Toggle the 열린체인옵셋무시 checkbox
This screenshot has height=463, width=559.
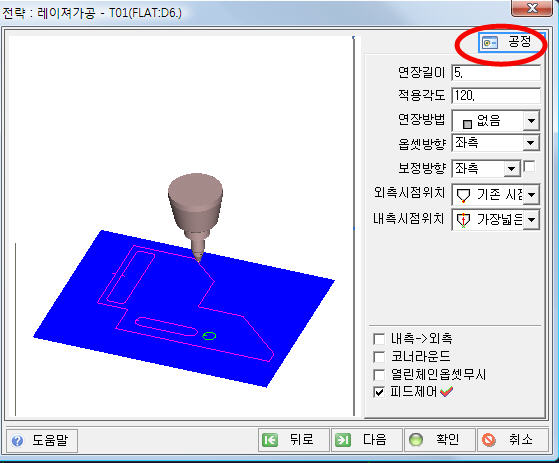pyautogui.click(x=379, y=374)
